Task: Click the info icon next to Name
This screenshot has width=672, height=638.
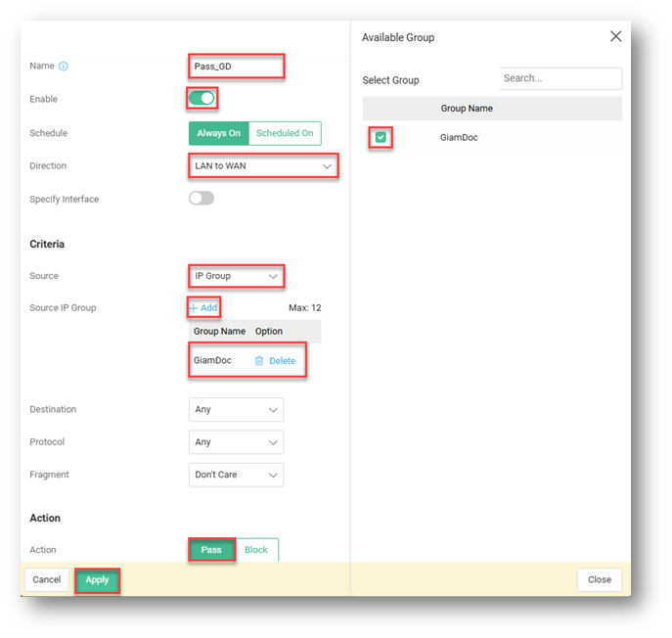Action: click(x=64, y=67)
